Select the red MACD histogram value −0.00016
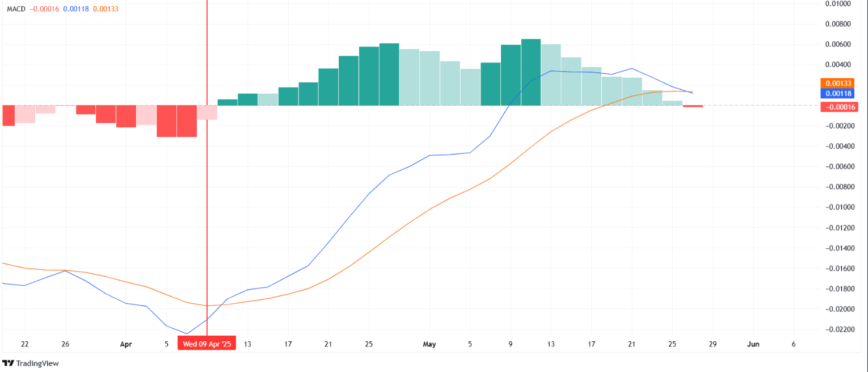868x372 pixels. [44, 9]
